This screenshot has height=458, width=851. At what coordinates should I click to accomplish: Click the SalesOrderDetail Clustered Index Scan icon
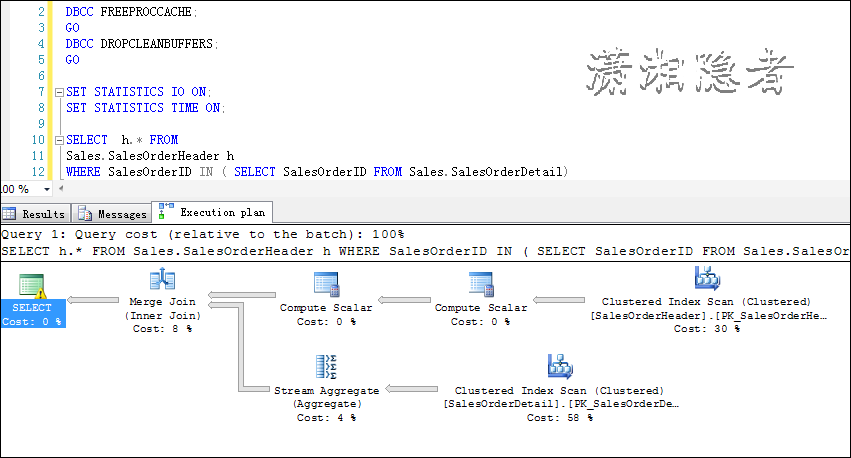(x=560, y=366)
